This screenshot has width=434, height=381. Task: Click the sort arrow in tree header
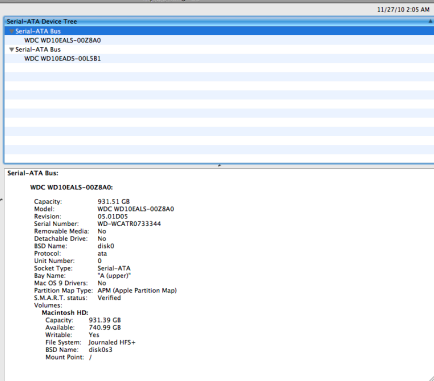click(430, 21)
